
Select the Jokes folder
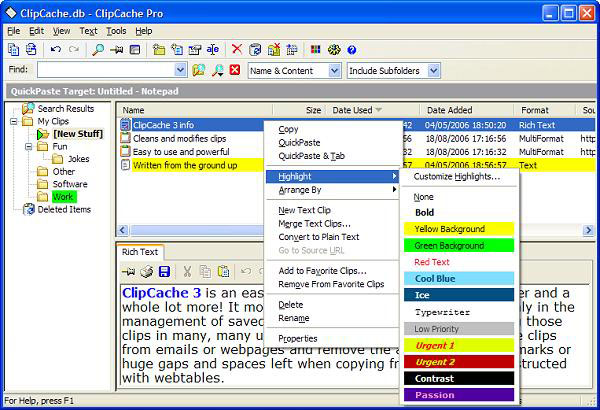[x=78, y=159]
